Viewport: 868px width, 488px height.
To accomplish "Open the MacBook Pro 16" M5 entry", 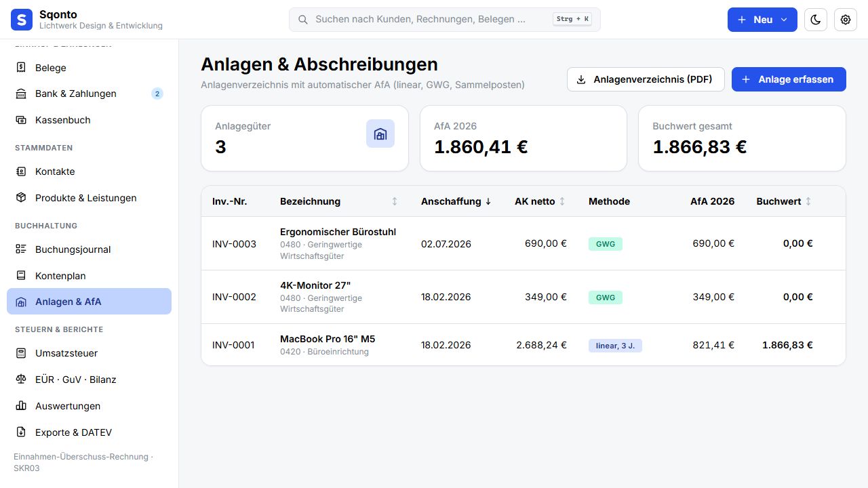I will click(x=328, y=339).
